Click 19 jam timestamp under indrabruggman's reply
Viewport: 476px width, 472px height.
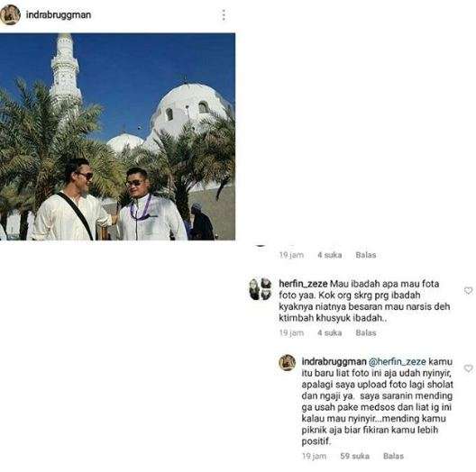(315, 456)
